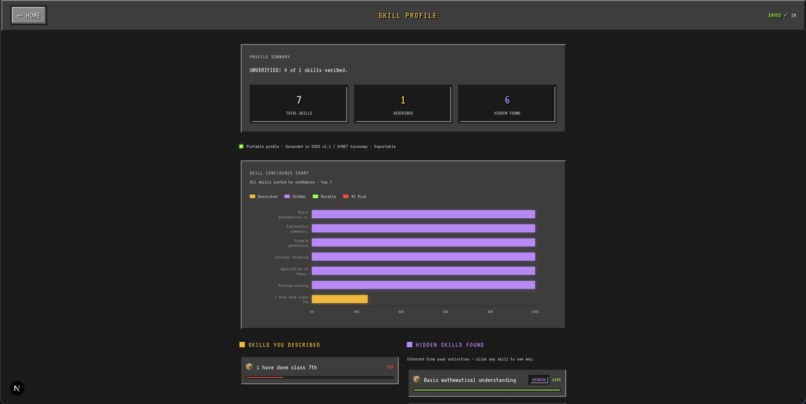The image size is (806, 404).
Task: Click the yellow Skills You Described square
Action: pos(242,345)
